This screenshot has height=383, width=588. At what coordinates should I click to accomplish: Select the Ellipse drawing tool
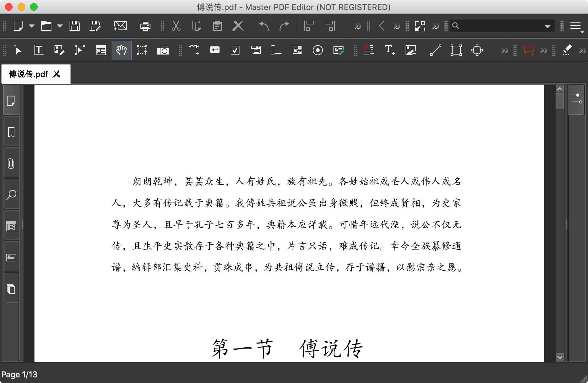[477, 50]
